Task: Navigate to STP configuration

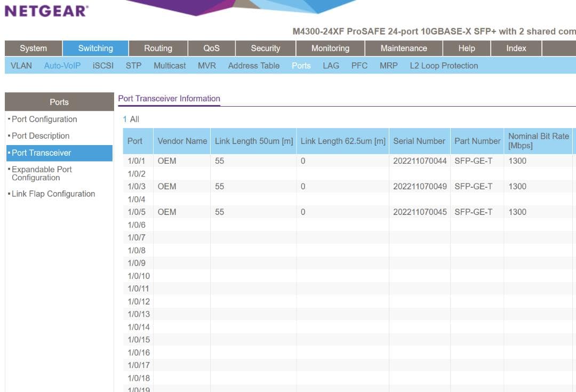Action: tap(133, 66)
